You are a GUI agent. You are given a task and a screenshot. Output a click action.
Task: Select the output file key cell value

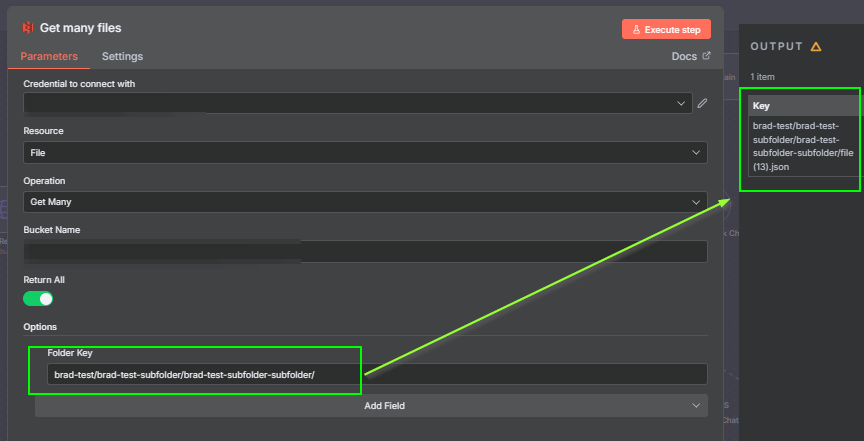[x=802, y=146]
